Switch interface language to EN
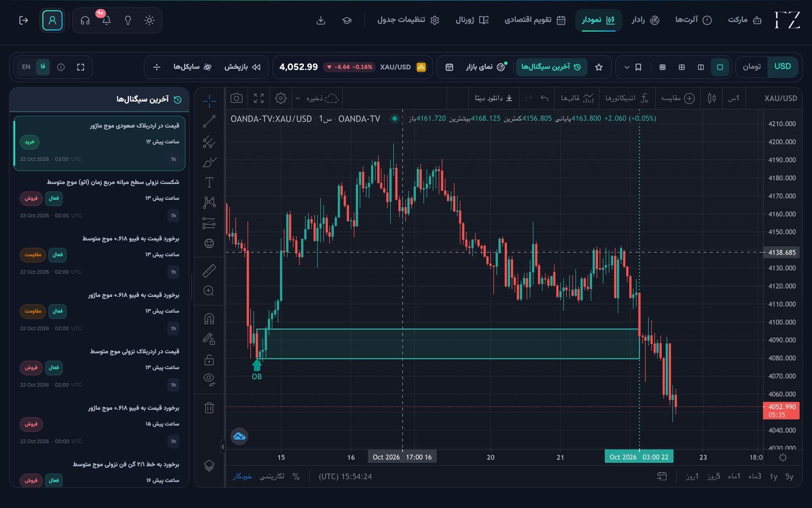Viewport: 812px width, 508px height. [x=26, y=67]
